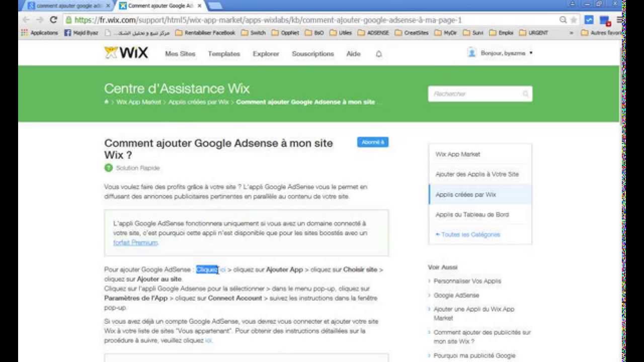Open the OppNet bookmark folder
This screenshot has height=362, width=644.
285,33
